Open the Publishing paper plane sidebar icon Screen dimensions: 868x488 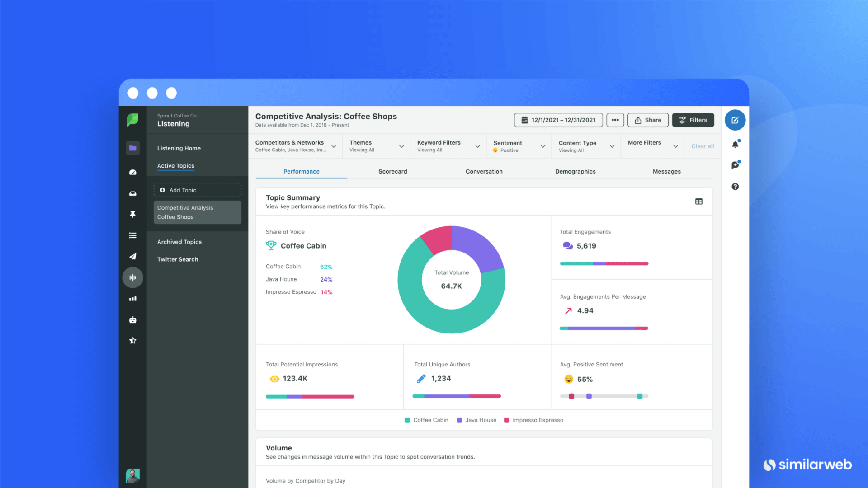pyautogui.click(x=132, y=257)
